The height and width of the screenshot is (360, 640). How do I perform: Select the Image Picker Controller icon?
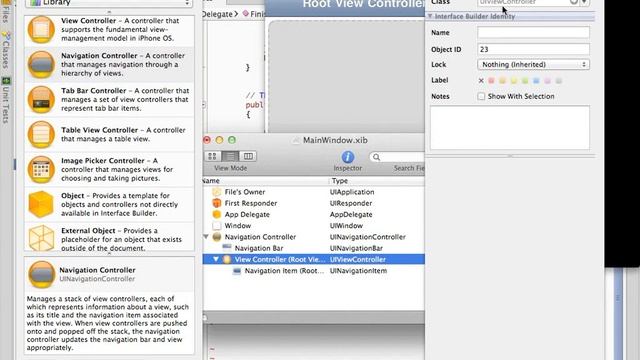pos(41,169)
